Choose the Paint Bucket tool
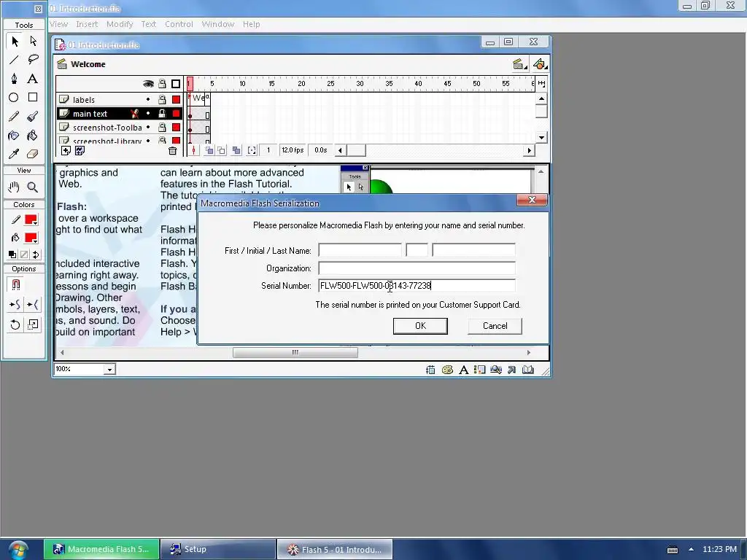The height and width of the screenshot is (560, 747). (x=33, y=136)
